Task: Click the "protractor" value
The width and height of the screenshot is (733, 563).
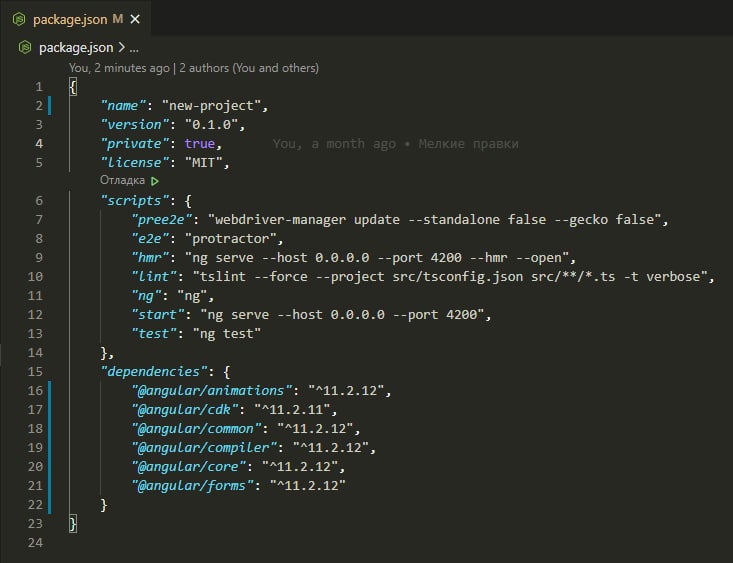Action: coord(230,239)
